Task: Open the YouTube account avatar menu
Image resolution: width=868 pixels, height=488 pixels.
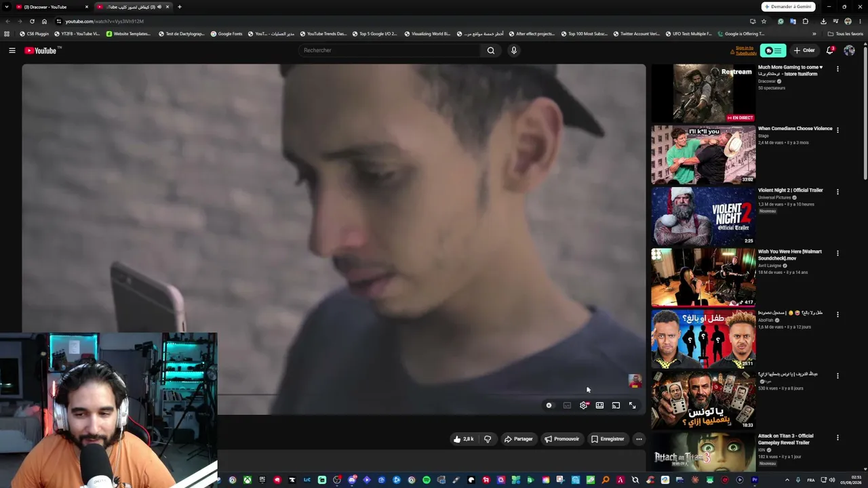Action: tap(849, 50)
